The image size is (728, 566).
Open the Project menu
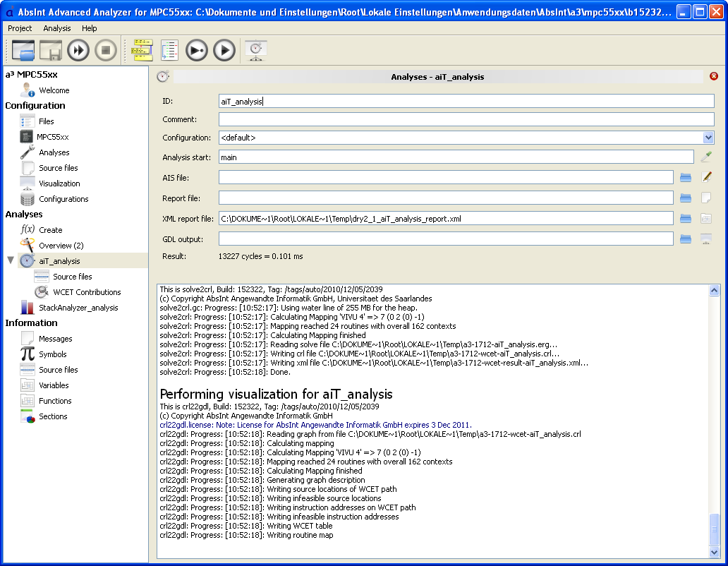coord(20,28)
